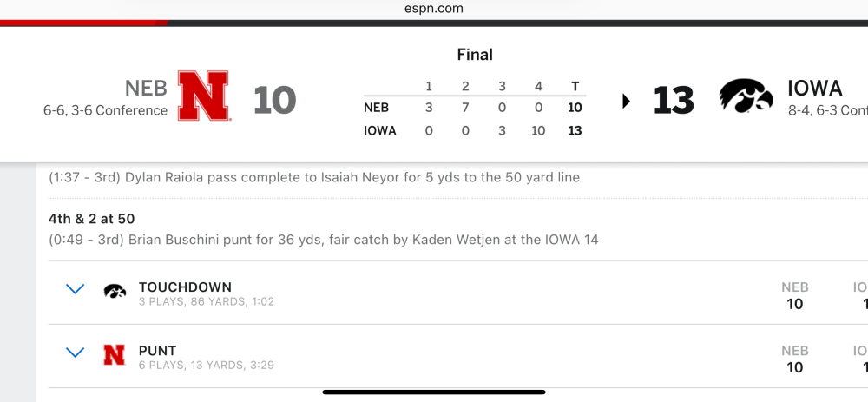Image resolution: width=868 pixels, height=402 pixels.
Task: Click the Iowa logo on touchdown drive
Action: (x=115, y=291)
